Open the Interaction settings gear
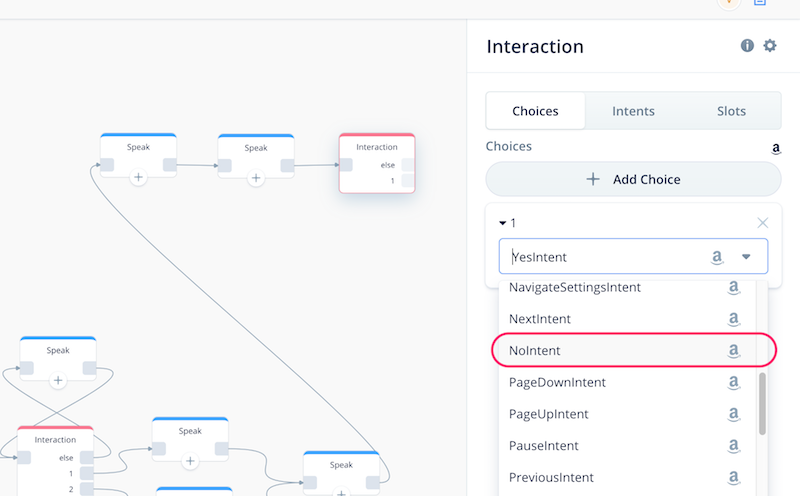 pyautogui.click(x=770, y=46)
